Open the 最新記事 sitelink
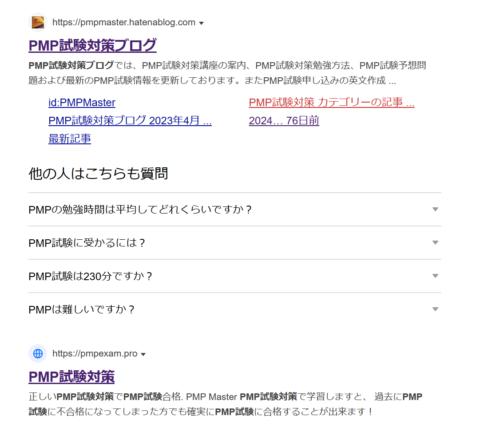 [70, 139]
